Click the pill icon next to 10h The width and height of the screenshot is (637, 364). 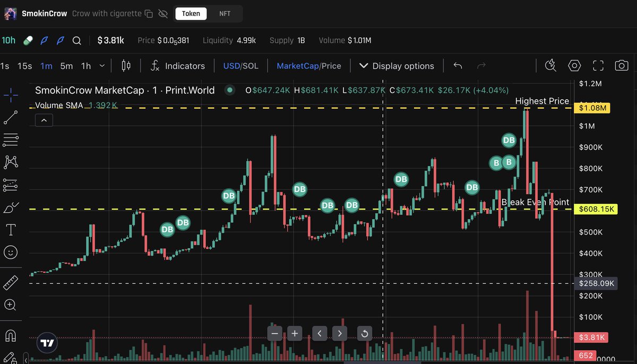point(29,40)
